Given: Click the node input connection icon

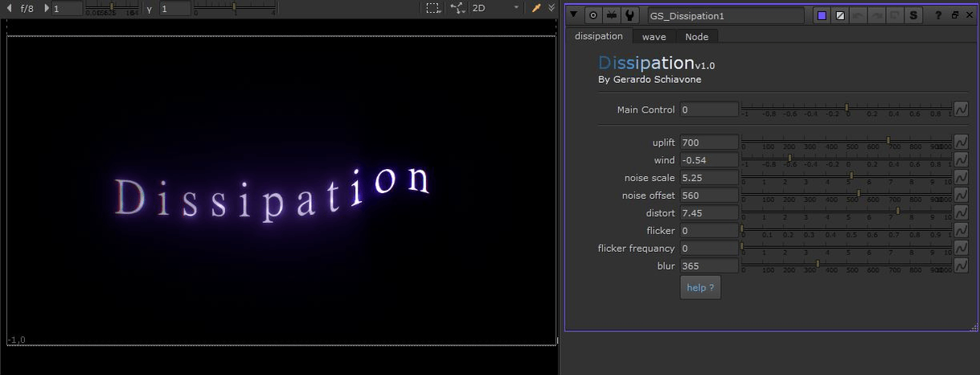Looking at the screenshot, I should coord(612,15).
